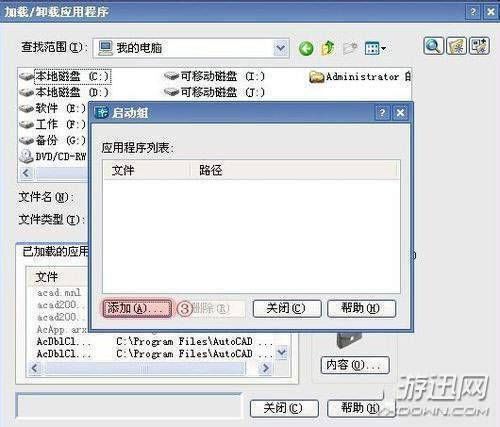Click the Add to Favorites icon
500x427 pixels.
tap(479, 46)
